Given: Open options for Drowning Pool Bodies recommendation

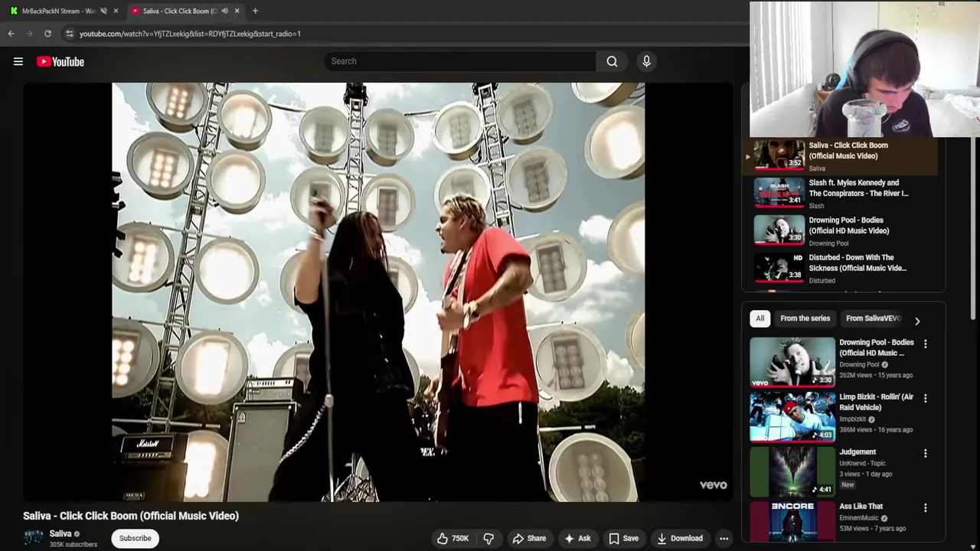Looking at the screenshot, I should (925, 344).
